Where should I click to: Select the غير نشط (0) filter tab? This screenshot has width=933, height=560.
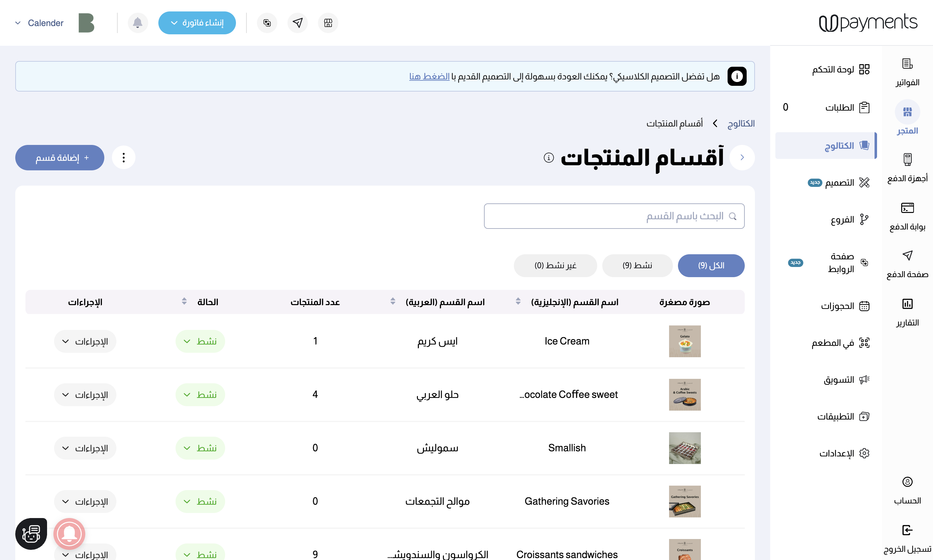[555, 265]
